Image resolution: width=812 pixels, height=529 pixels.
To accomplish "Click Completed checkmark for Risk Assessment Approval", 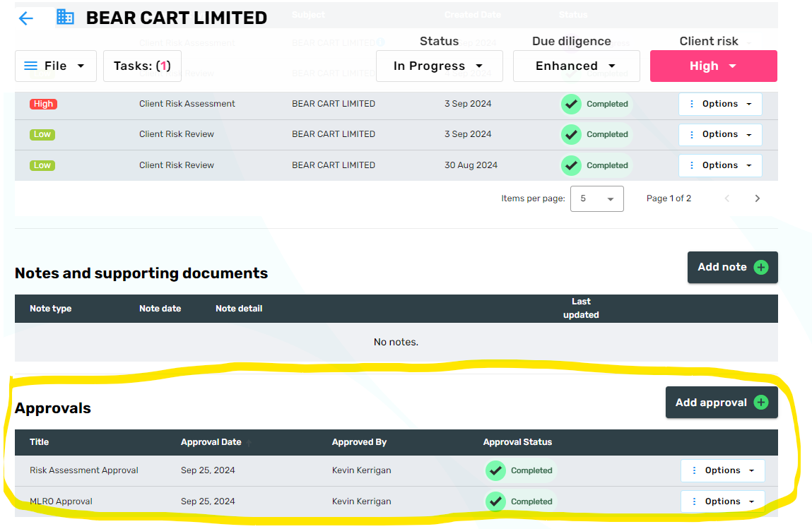I will (x=496, y=470).
